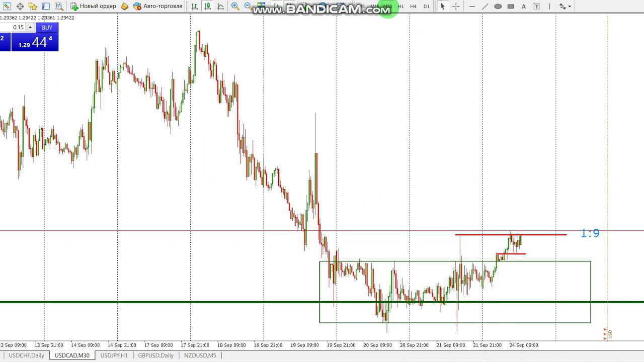The height and width of the screenshot is (362, 644).
Task: Select the text label tool
Action: [537, 7]
